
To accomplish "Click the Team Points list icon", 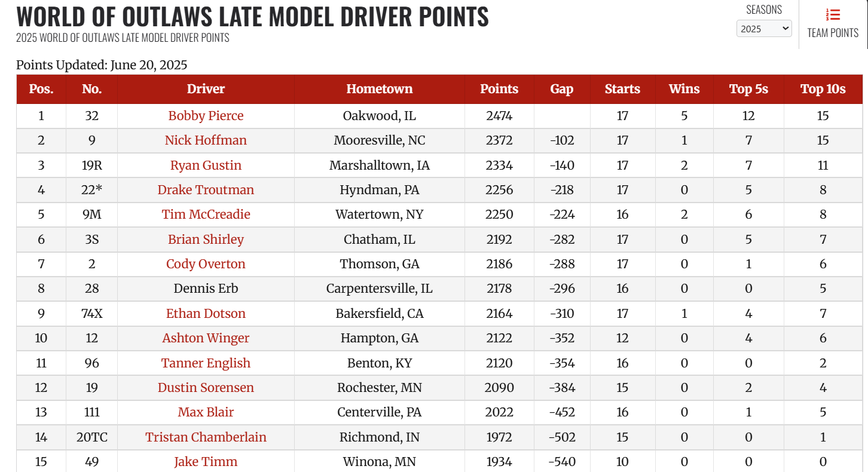I will 833,14.
